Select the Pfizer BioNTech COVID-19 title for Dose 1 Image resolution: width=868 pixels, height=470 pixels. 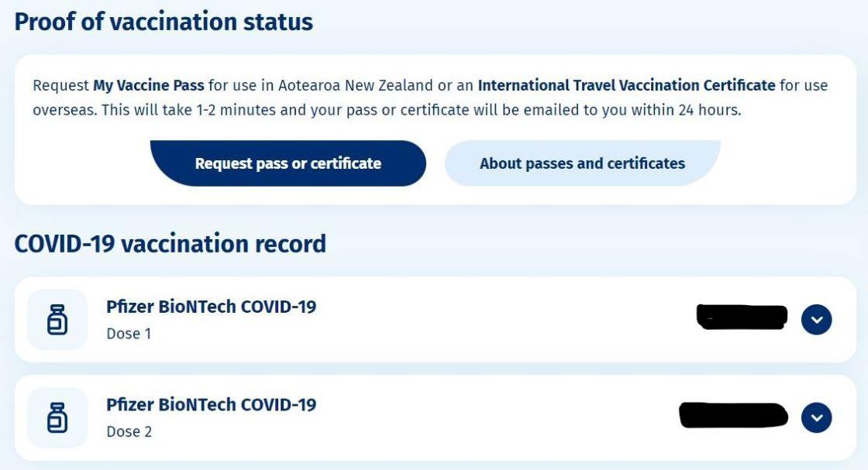point(211,307)
